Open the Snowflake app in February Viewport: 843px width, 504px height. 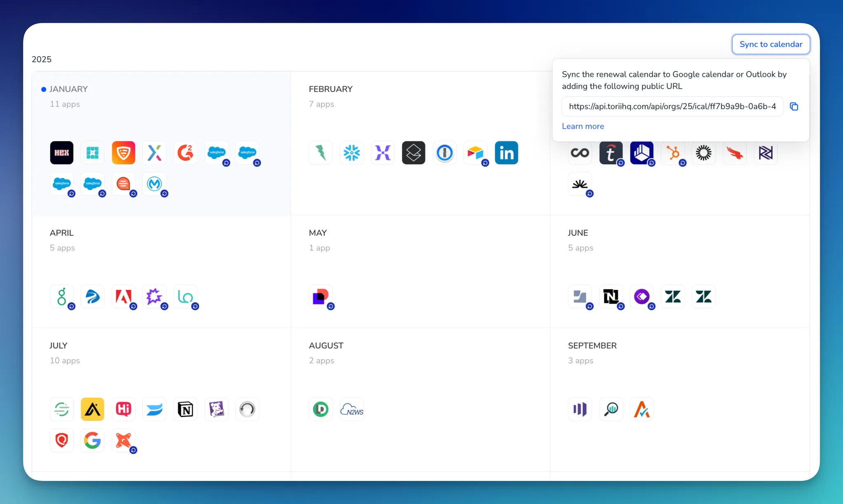(x=352, y=153)
